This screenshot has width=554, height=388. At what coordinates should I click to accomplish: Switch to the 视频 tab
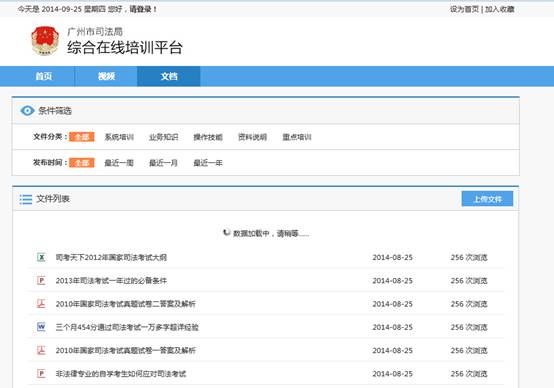106,76
